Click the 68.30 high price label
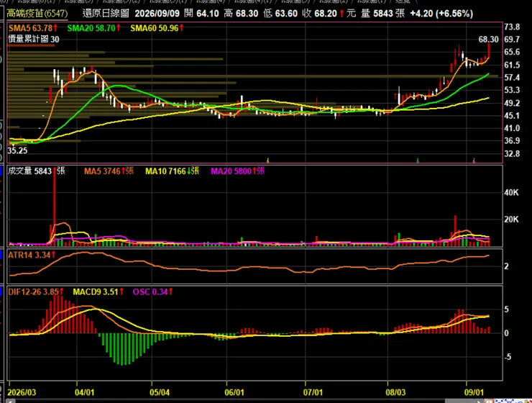 coord(489,40)
